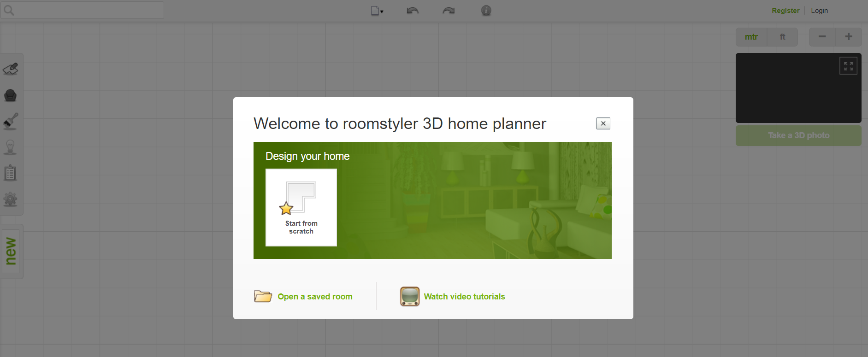Screen dimensions: 868x357
Task: Close the welcome dialog
Action: point(603,123)
